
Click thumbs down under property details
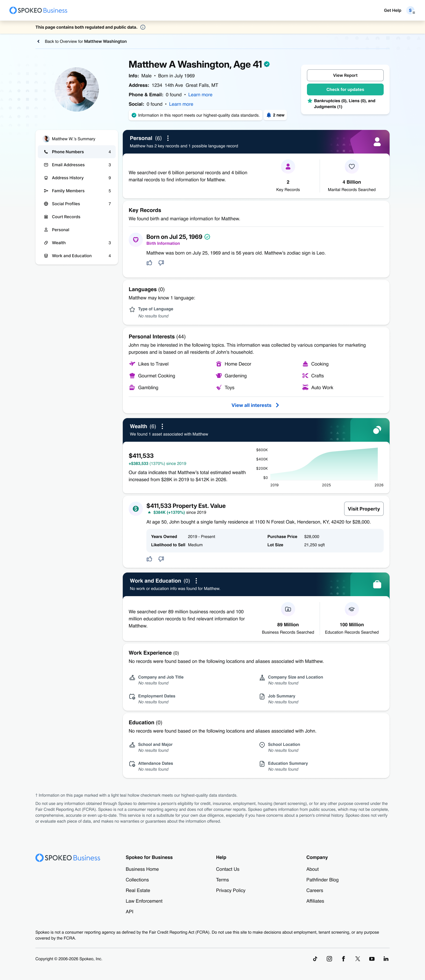(x=161, y=559)
